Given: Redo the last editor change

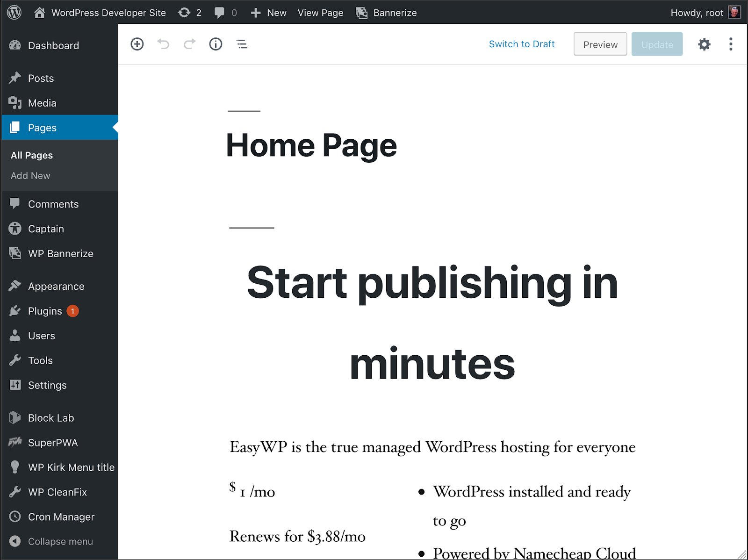Looking at the screenshot, I should point(189,44).
